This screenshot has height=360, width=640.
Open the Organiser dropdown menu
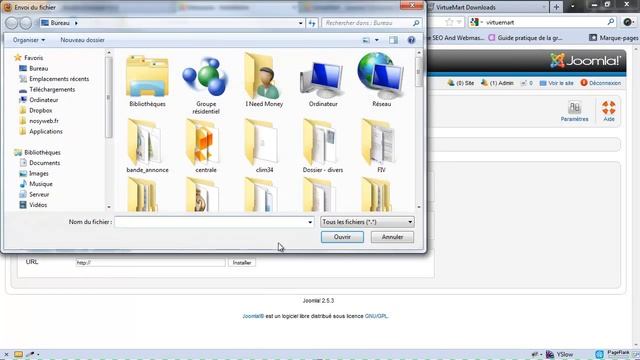29,40
